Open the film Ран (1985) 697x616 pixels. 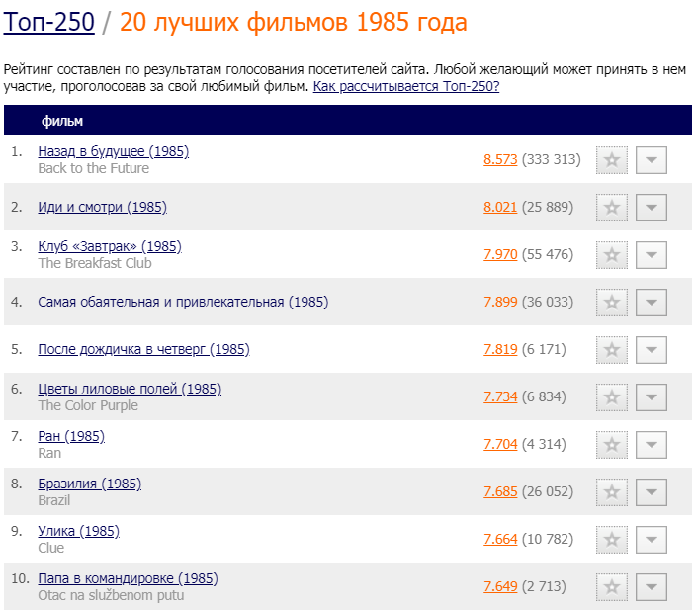[x=71, y=436]
